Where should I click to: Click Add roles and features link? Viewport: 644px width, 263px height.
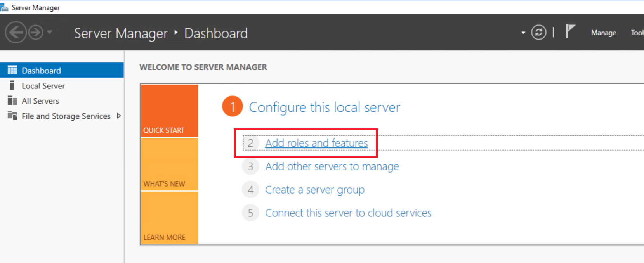316,143
